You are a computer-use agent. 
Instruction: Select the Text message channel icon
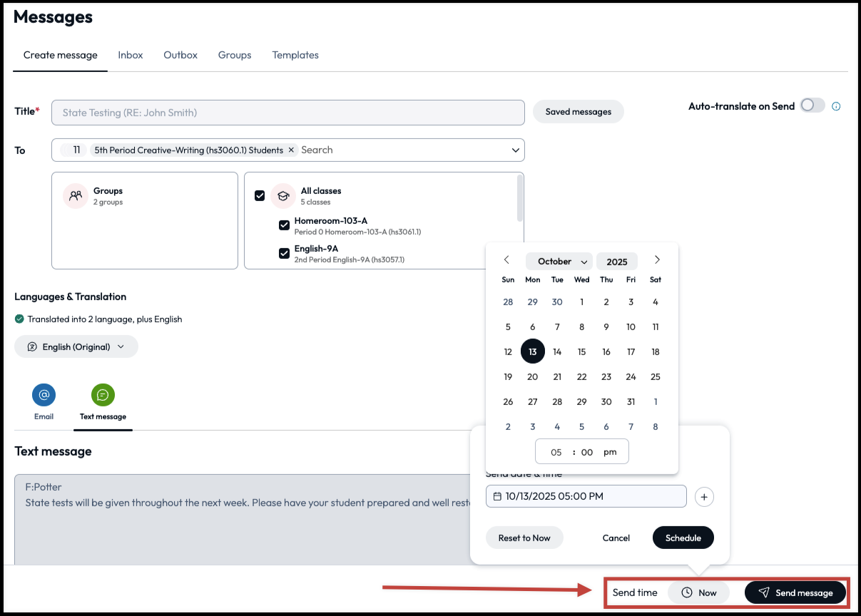[103, 395]
